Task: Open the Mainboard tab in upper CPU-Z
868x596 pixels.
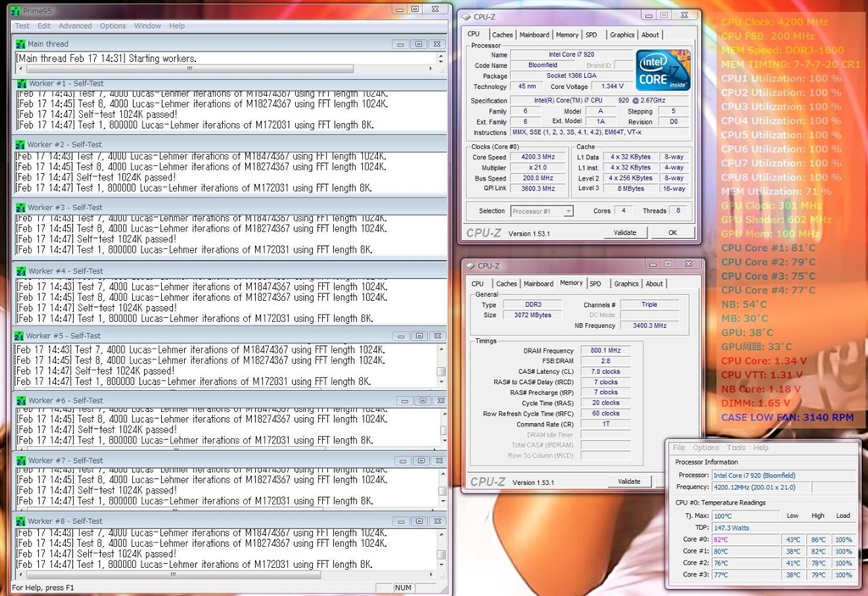Action: tap(534, 35)
